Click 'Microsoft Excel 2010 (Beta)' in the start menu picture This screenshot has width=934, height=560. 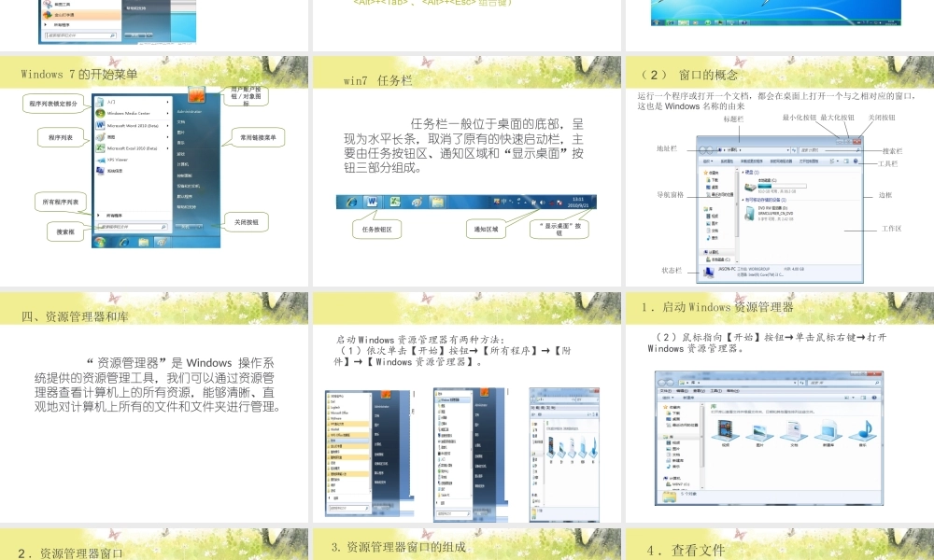(133, 148)
